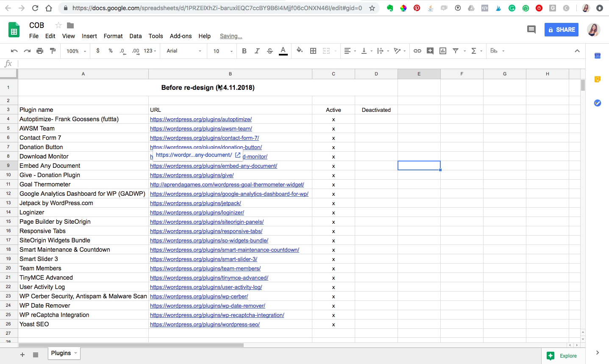Screen dimensions: 609x364
Task: Open the Add-ons menu
Action: 181,36
